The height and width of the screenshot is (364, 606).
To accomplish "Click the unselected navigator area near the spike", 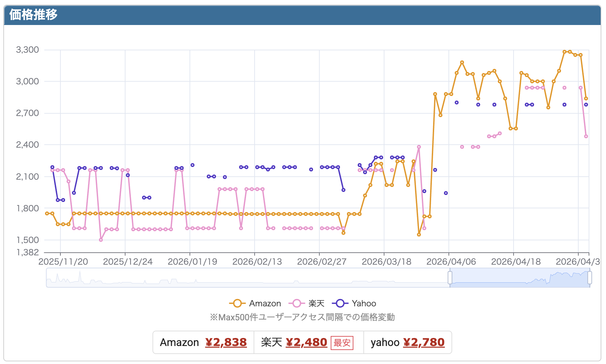I will (x=80, y=278).
